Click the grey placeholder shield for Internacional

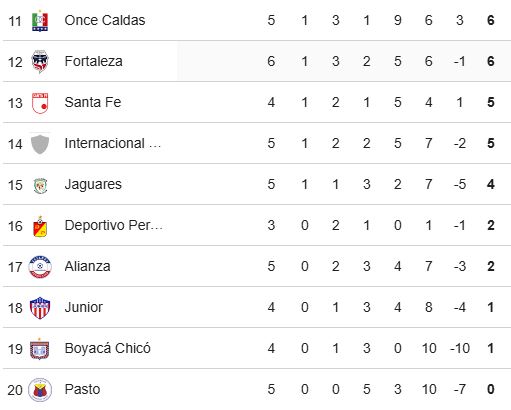click(40, 144)
